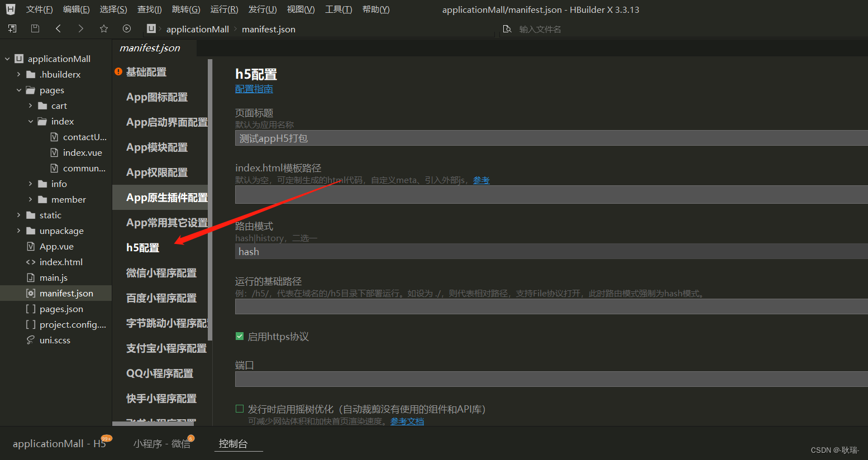
Task: Expand the .hbuilderx folder
Action: tap(18, 74)
